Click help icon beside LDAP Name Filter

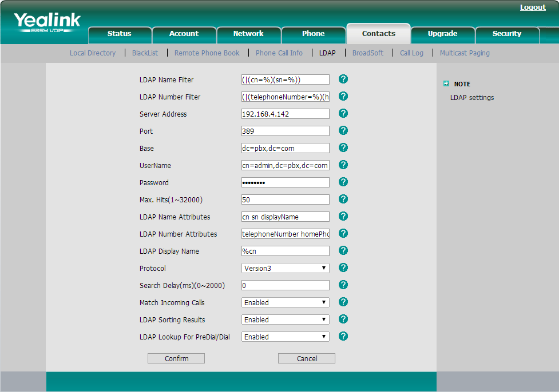click(343, 79)
